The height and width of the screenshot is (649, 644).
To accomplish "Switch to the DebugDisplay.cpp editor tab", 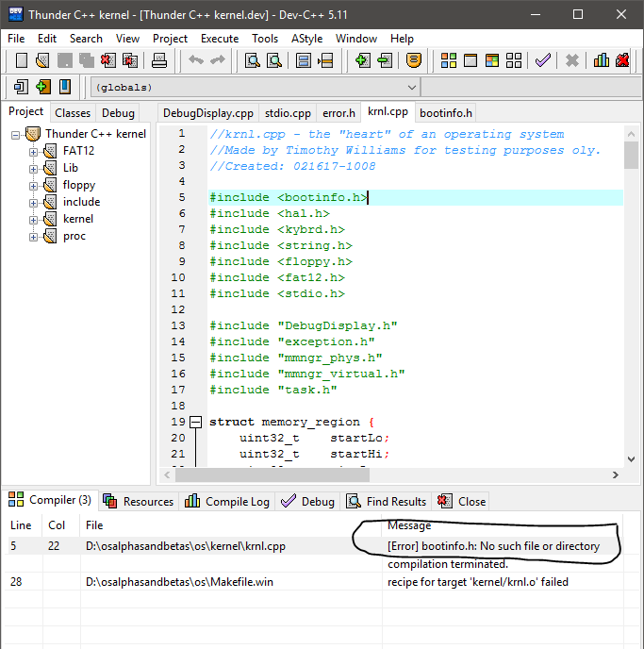I will point(208,113).
